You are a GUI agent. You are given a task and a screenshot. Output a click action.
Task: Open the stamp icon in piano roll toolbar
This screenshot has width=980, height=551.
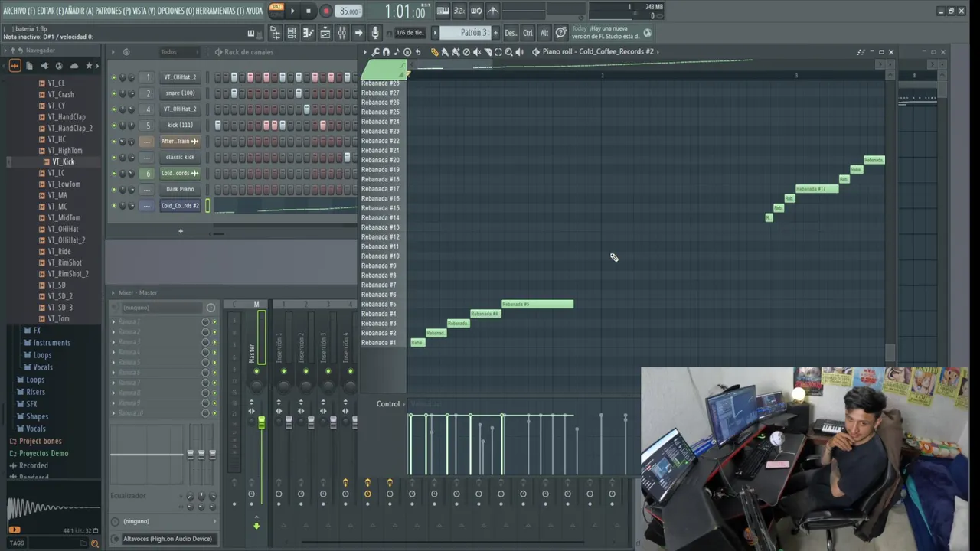pos(407,52)
